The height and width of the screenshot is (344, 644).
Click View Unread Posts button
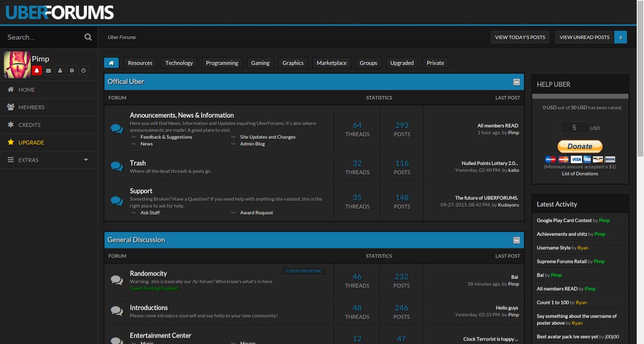pos(584,37)
